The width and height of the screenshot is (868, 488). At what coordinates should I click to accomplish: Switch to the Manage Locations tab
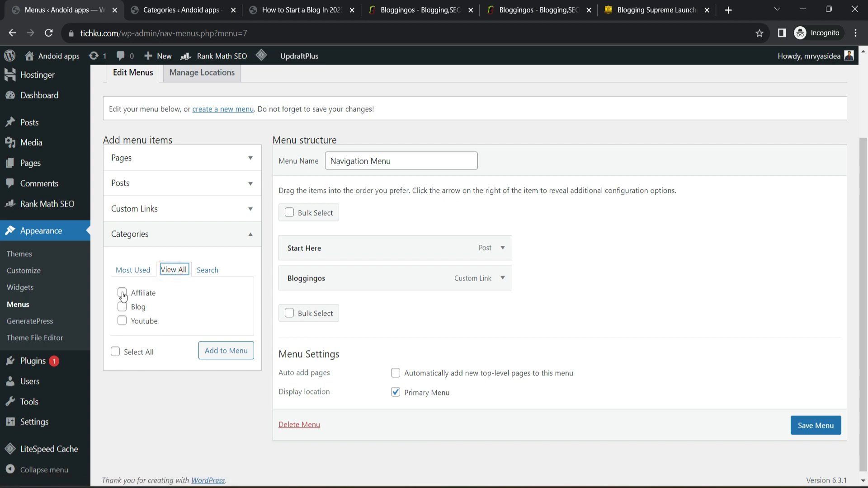202,72
